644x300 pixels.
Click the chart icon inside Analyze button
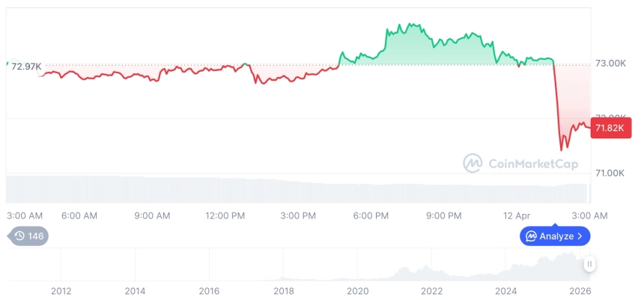tap(531, 236)
